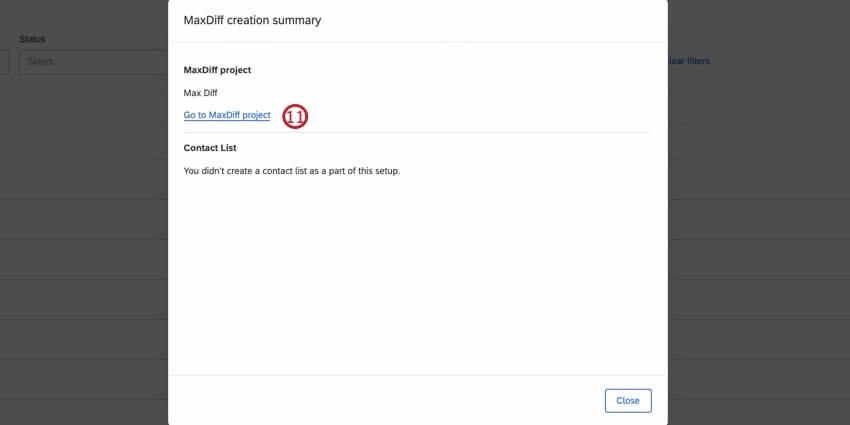Click the Clear filters link behind dialog
Viewport: 850px width, 425px height.
[x=689, y=61]
